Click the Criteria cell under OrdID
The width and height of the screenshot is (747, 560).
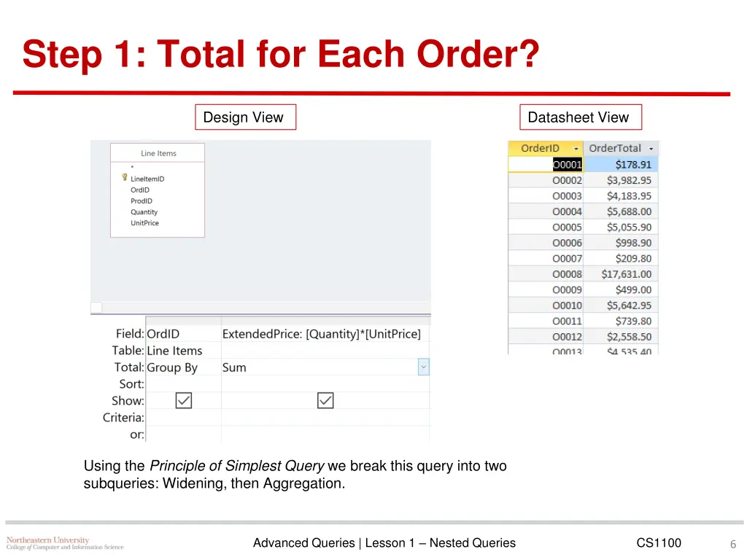(183, 418)
